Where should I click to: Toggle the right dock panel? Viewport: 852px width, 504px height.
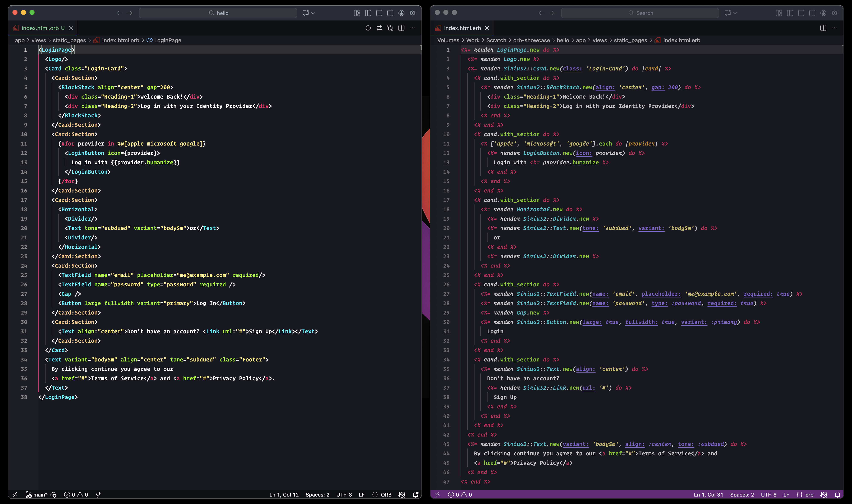(390, 13)
